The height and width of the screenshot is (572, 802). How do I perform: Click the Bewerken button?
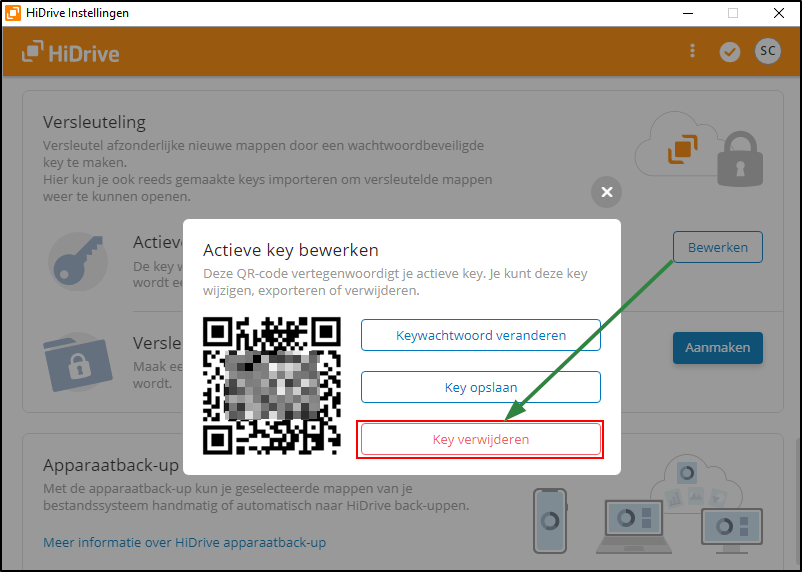pos(718,247)
